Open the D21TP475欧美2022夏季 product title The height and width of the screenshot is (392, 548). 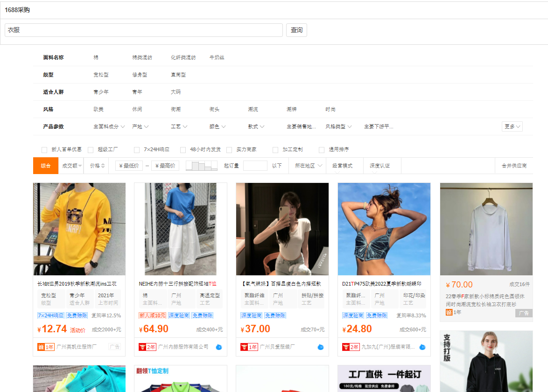382,284
